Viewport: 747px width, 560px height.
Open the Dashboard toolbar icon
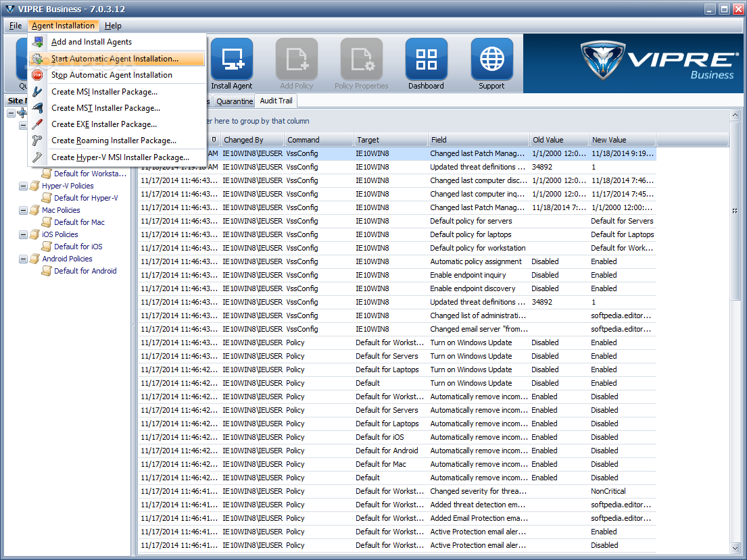426,59
